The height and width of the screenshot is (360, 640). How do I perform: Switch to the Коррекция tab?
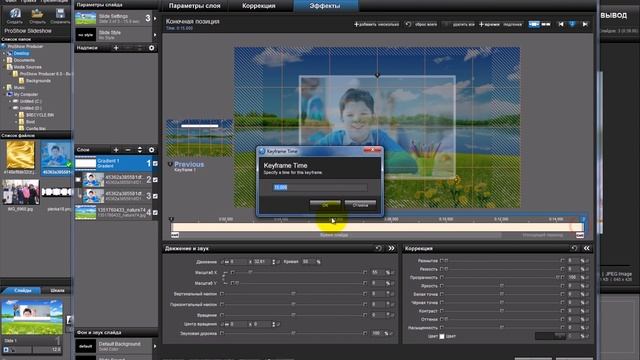(259, 6)
